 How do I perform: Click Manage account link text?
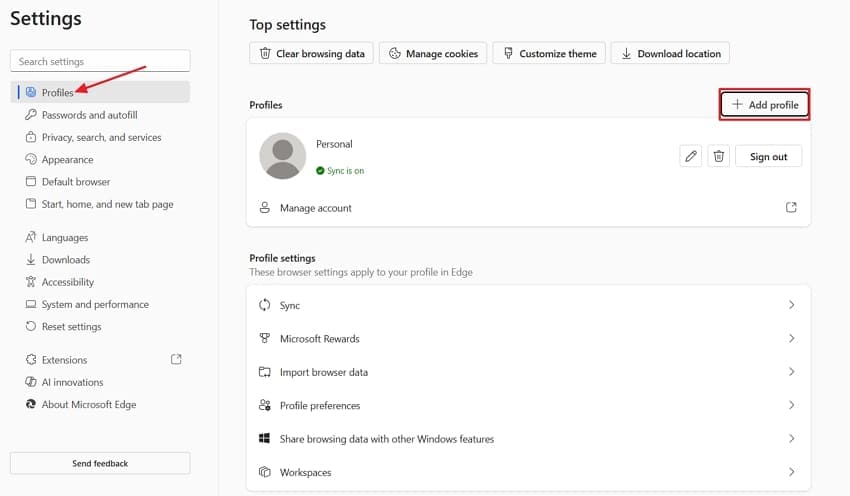pyautogui.click(x=315, y=208)
